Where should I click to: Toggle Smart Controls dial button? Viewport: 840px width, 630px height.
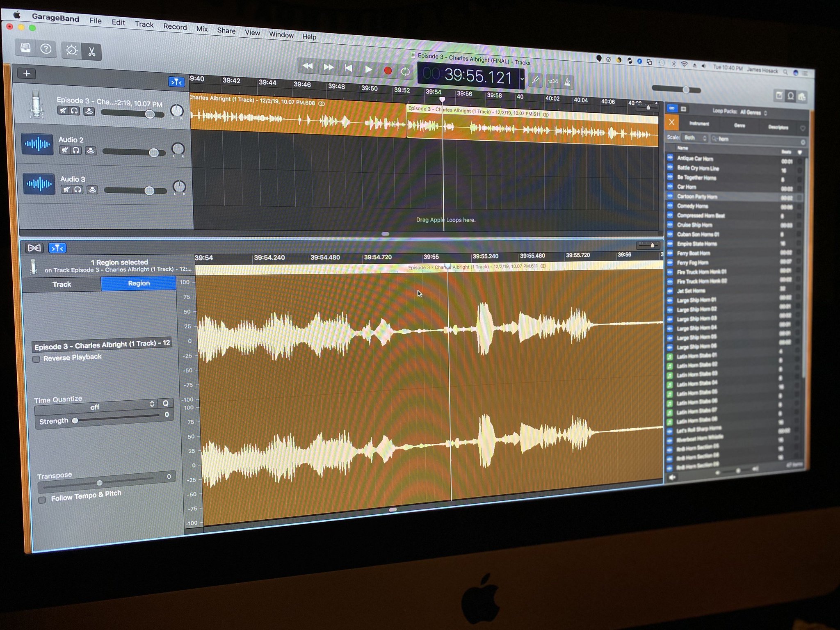click(x=71, y=50)
